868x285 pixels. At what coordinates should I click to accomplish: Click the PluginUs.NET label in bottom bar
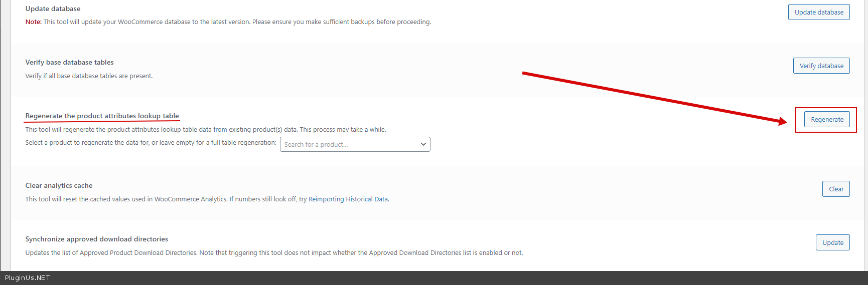pyautogui.click(x=28, y=278)
